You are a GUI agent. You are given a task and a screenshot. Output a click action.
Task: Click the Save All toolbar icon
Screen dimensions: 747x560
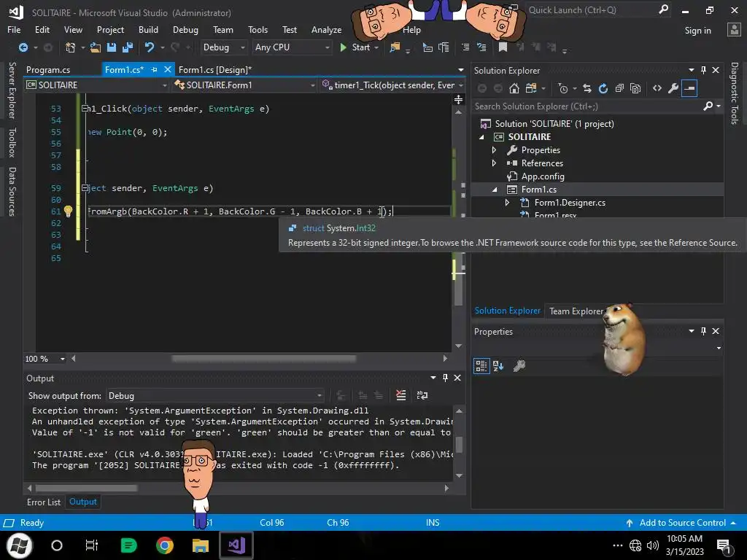click(x=128, y=47)
